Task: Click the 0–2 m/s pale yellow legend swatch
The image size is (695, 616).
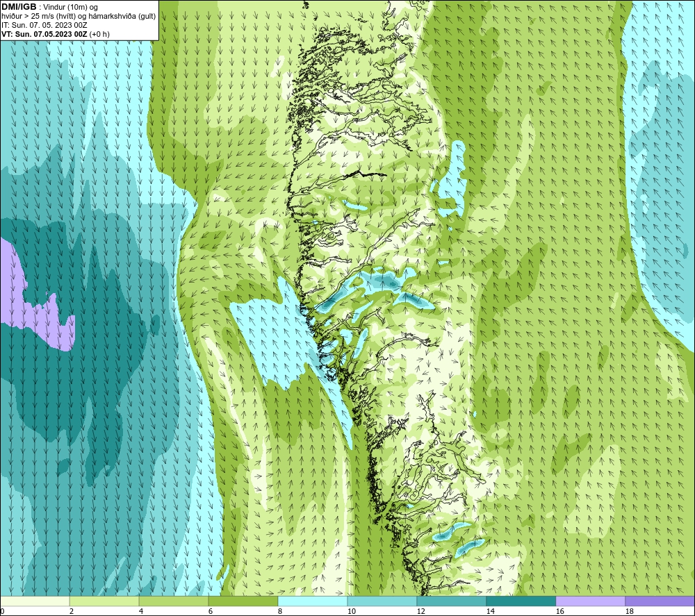Action: click(35, 601)
